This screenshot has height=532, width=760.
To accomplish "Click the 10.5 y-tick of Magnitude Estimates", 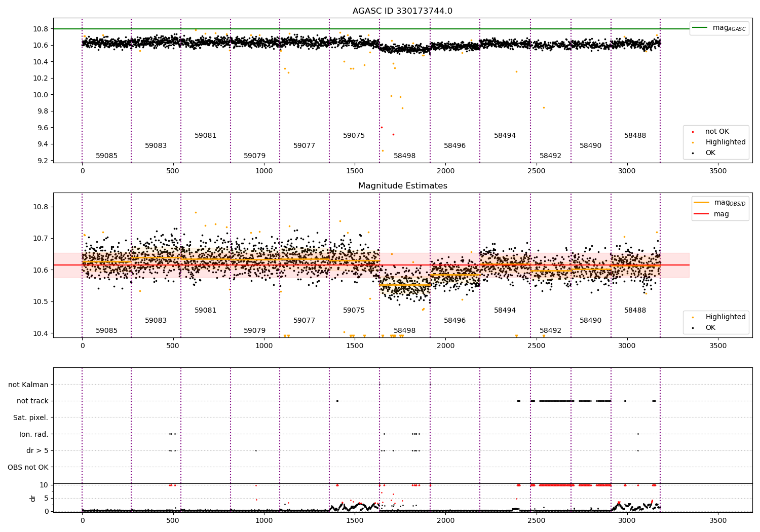I will 40,302.
